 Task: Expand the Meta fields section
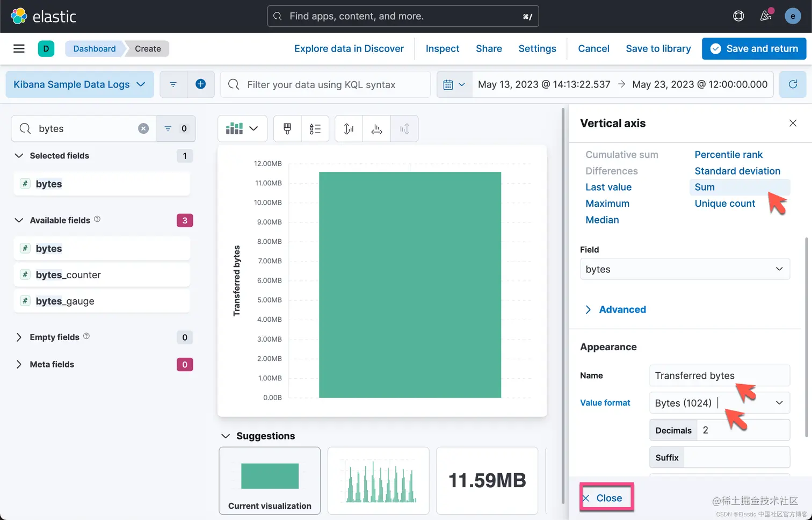pyautogui.click(x=19, y=364)
